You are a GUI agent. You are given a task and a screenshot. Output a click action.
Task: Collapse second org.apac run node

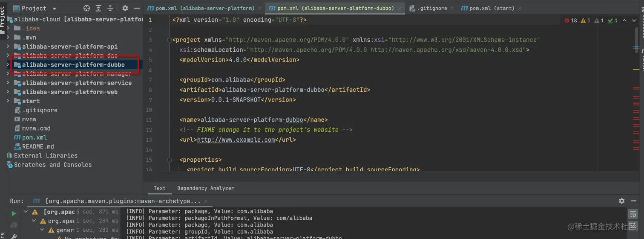[34, 221]
